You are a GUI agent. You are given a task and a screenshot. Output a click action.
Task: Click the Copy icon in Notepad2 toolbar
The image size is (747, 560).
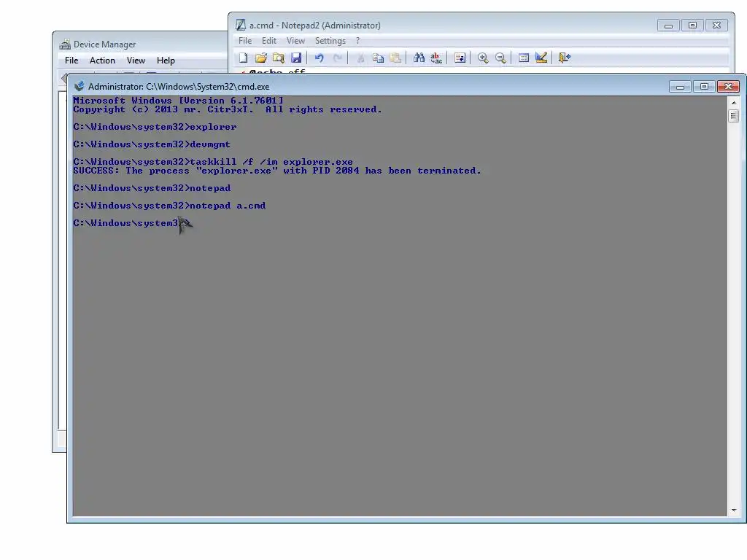point(379,58)
